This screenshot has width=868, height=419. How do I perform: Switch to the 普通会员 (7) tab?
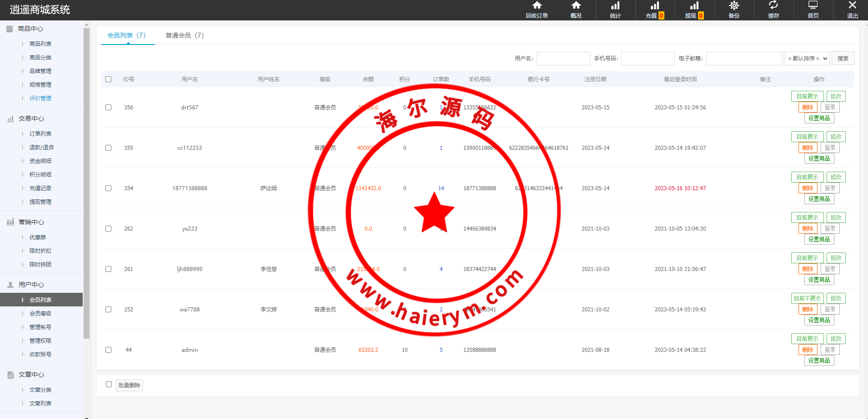point(185,35)
